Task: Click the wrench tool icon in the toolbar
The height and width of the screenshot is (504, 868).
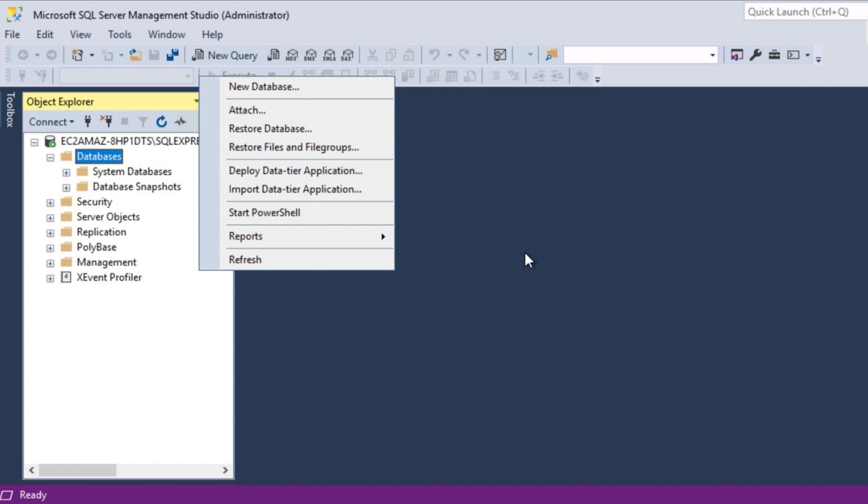Action: click(x=755, y=55)
